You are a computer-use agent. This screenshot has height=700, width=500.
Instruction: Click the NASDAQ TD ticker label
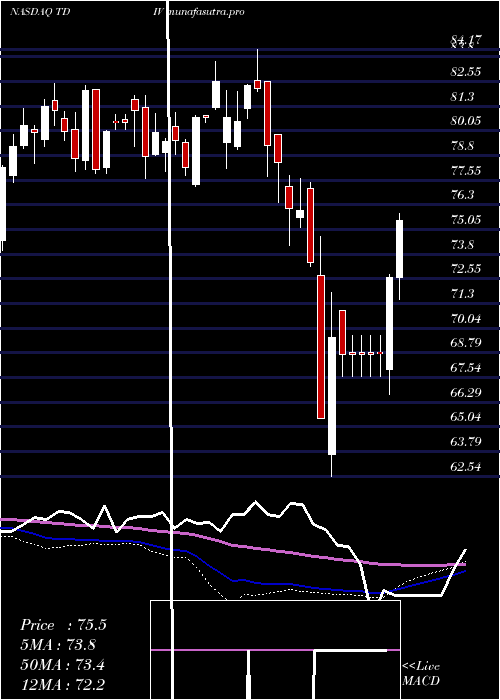(39, 12)
